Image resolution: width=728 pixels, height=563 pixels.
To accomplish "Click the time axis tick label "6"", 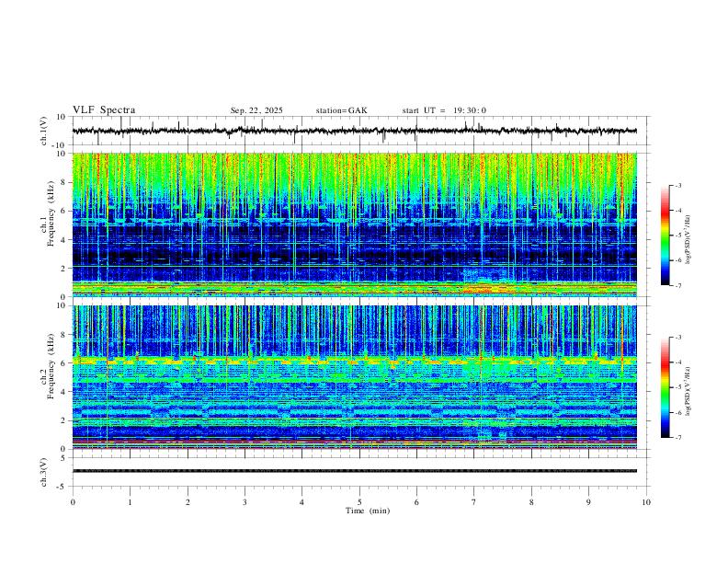I will point(417,502).
